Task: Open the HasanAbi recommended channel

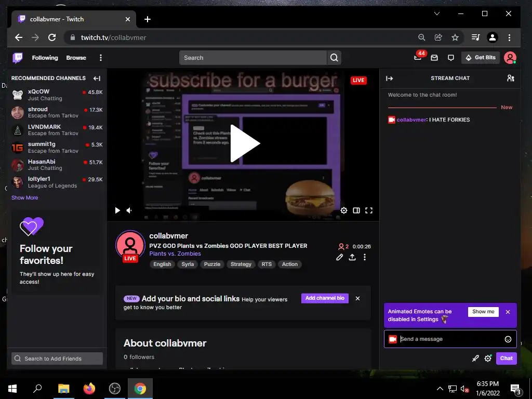Action: pos(57,165)
